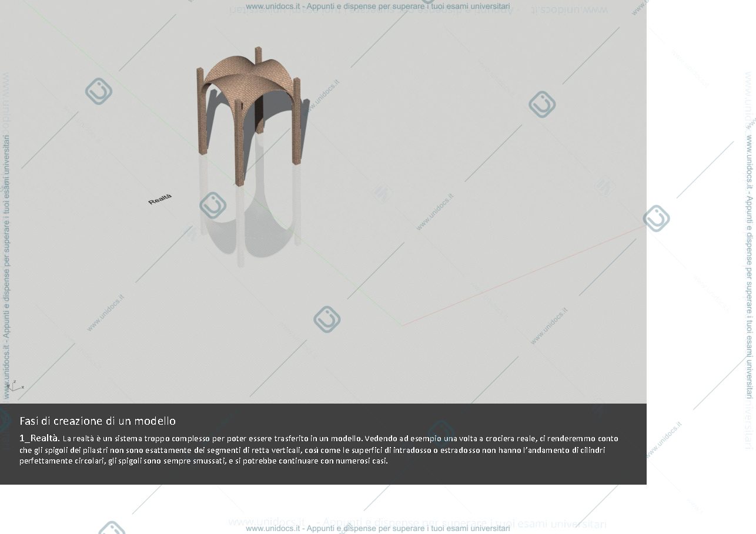The height and width of the screenshot is (534, 756).
Task: Click the red X-axis line in viewport
Action: click(523, 275)
